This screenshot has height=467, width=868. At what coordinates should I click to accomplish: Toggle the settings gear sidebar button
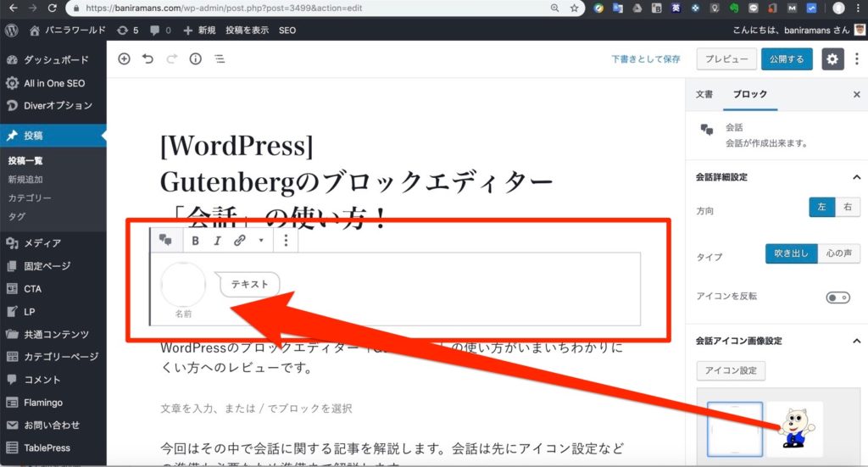pos(832,59)
